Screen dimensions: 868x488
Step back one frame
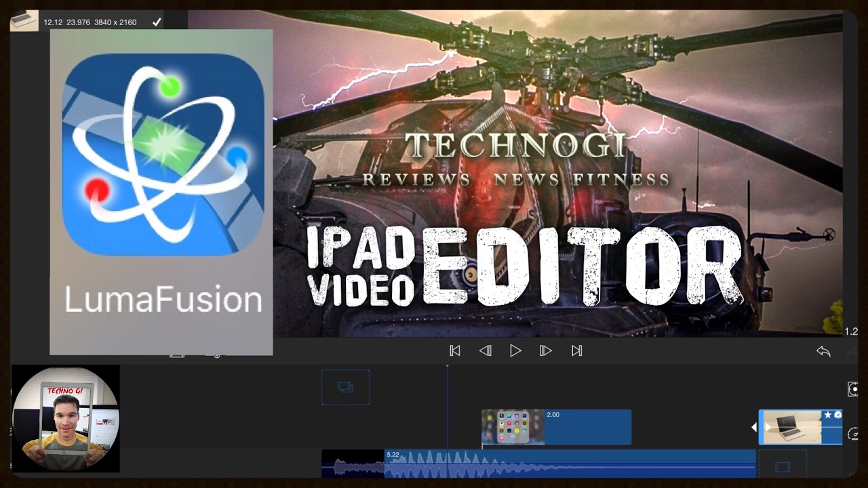pyautogui.click(x=486, y=350)
